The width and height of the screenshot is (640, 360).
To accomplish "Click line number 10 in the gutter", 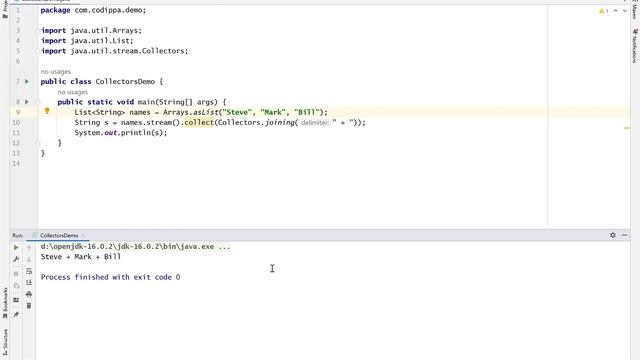I will [16, 122].
